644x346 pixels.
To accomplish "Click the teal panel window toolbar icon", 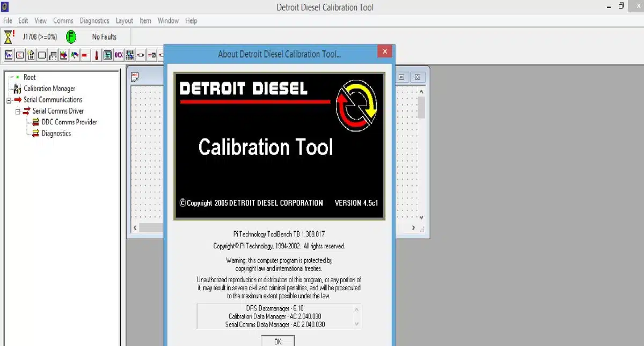I will (107, 55).
